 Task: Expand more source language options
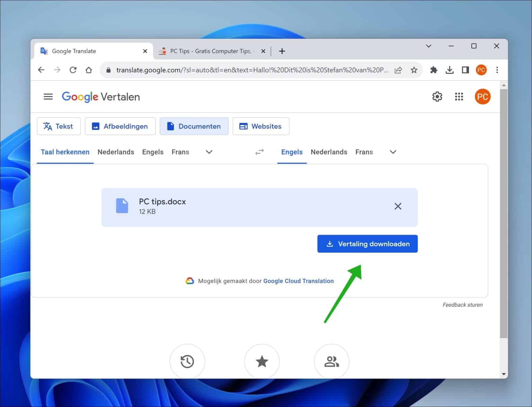click(x=209, y=152)
